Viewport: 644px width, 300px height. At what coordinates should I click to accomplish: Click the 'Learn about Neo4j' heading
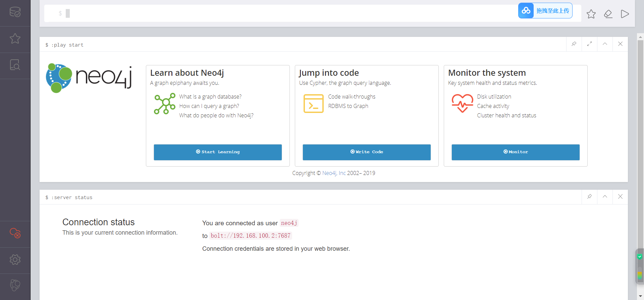187,73
